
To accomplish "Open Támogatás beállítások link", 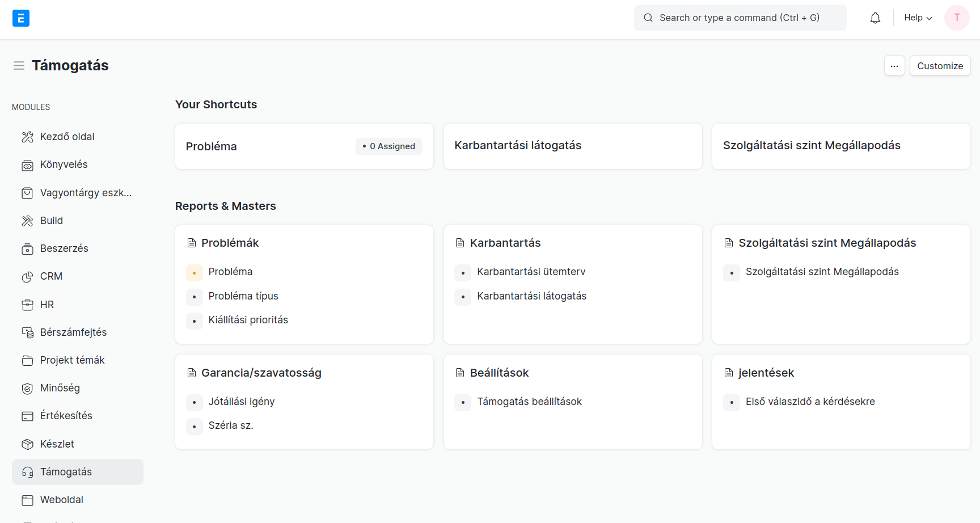I will [529, 402].
